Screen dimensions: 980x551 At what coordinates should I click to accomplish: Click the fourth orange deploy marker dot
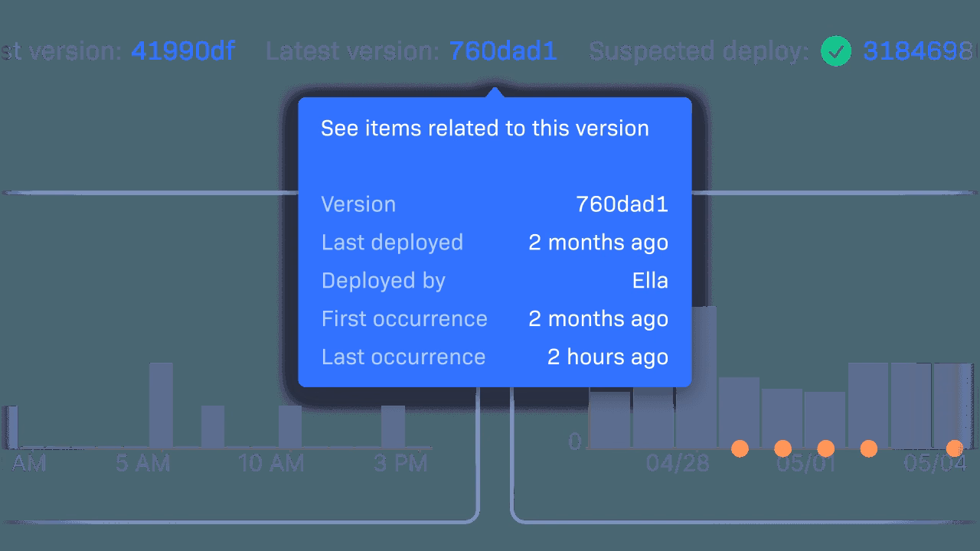pyautogui.click(x=868, y=448)
